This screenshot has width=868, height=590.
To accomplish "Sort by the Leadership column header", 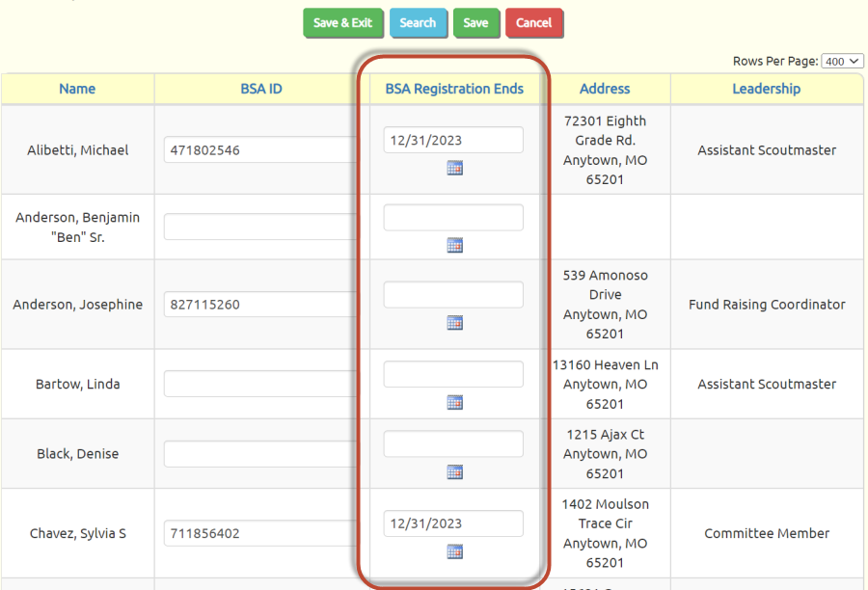I will pos(767,89).
